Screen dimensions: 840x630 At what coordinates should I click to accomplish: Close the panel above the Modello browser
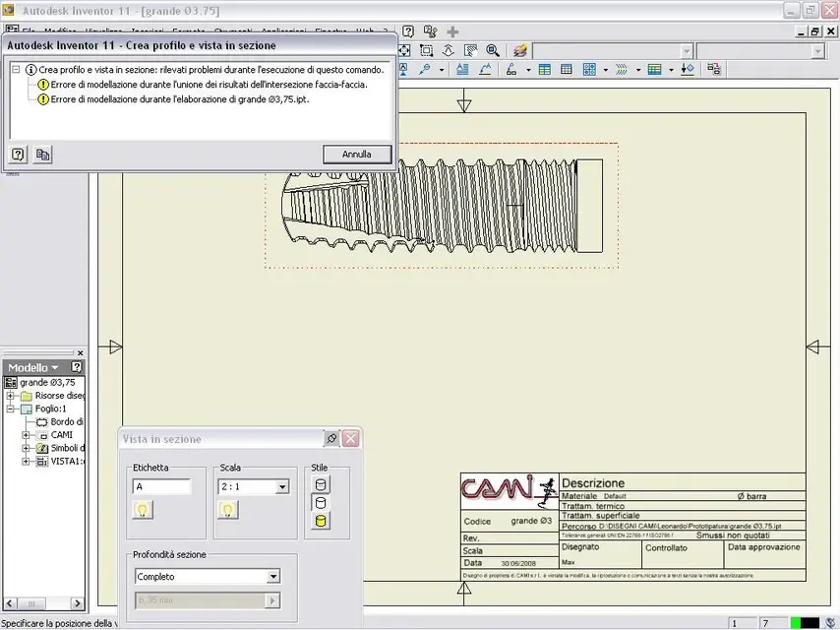point(80,352)
